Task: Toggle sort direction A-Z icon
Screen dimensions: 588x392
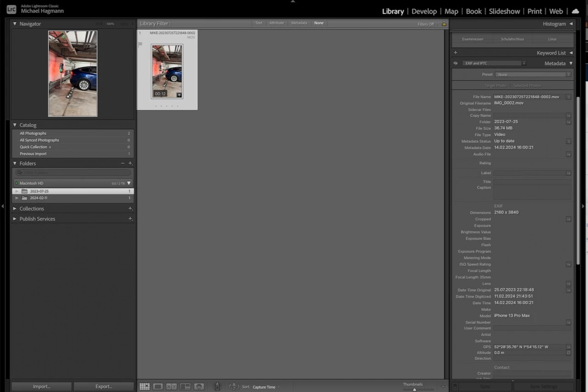Action: coord(234,386)
